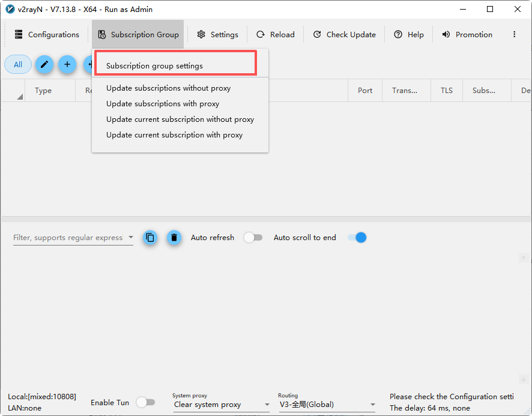Click the log scroll-to-bottom arrow
Viewport: 532px width, 416px height.
(x=524, y=379)
